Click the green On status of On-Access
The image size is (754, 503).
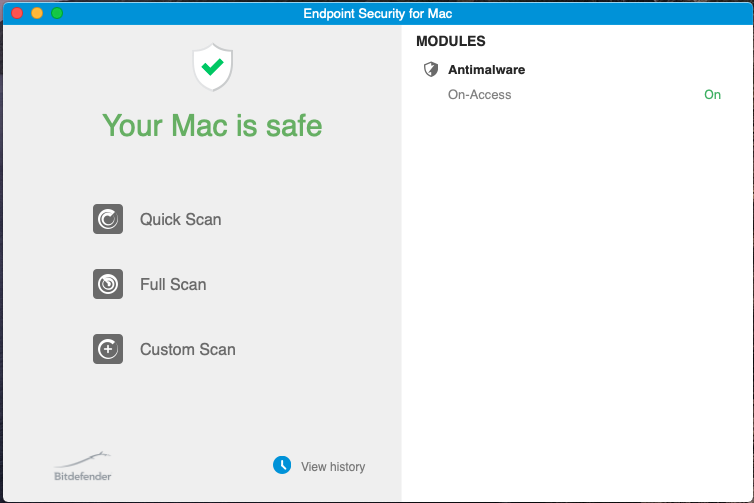pos(712,95)
